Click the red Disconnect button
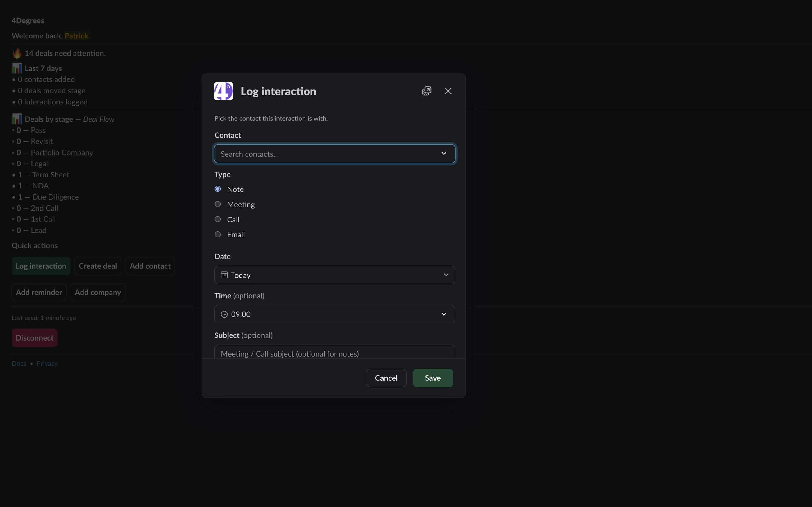Screen dimensions: 812x507 tap(35, 338)
